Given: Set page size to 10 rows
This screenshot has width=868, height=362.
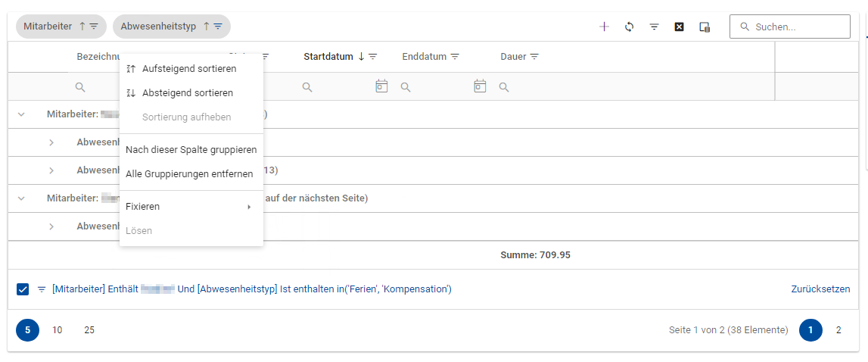Looking at the screenshot, I should point(58,330).
